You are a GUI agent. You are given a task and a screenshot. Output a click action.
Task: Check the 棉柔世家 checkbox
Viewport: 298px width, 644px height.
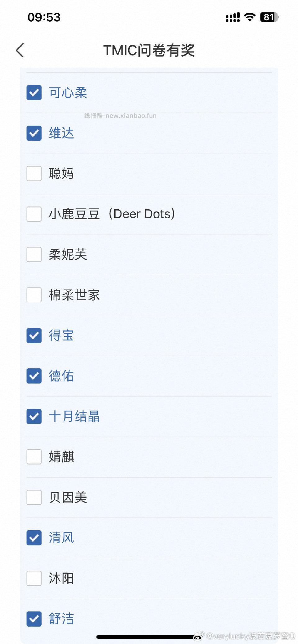point(34,295)
